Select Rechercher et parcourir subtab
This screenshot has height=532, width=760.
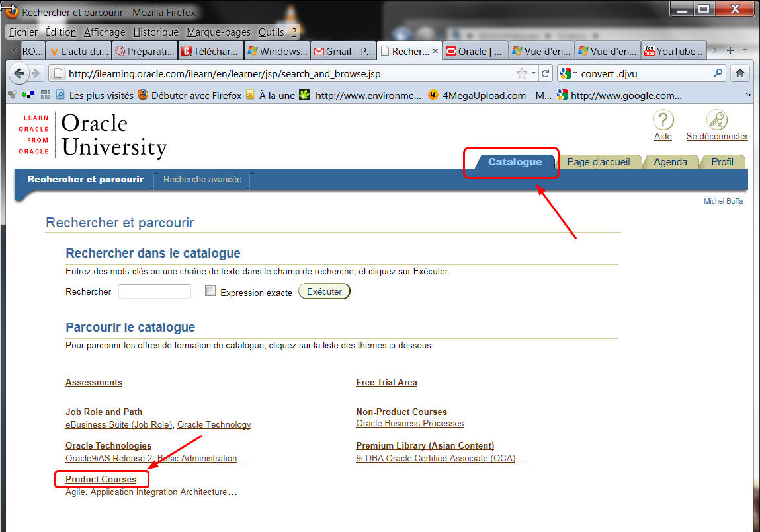tap(85, 180)
